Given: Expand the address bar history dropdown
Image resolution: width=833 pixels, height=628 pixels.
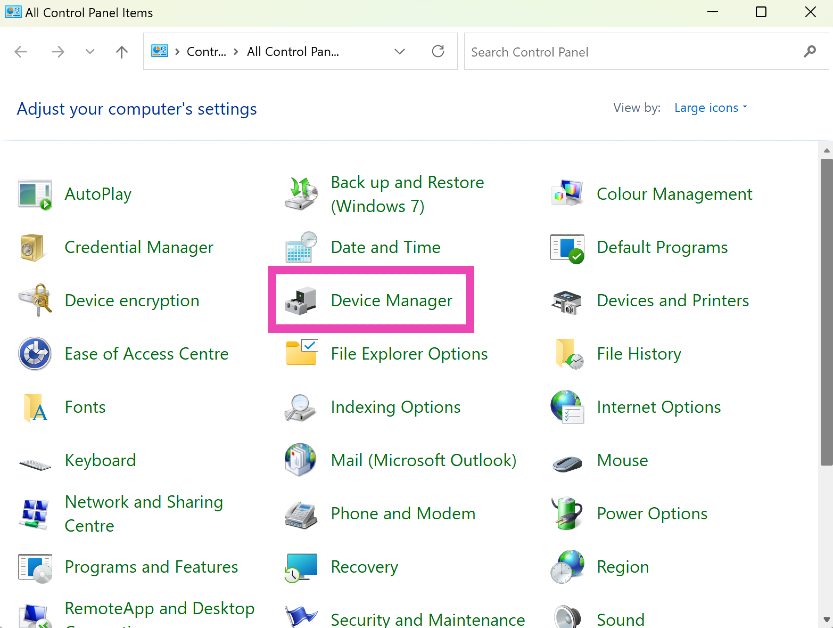Looking at the screenshot, I should (x=400, y=52).
